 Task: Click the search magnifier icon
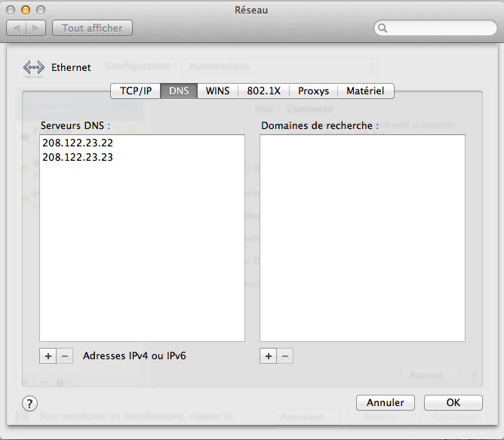point(383,29)
